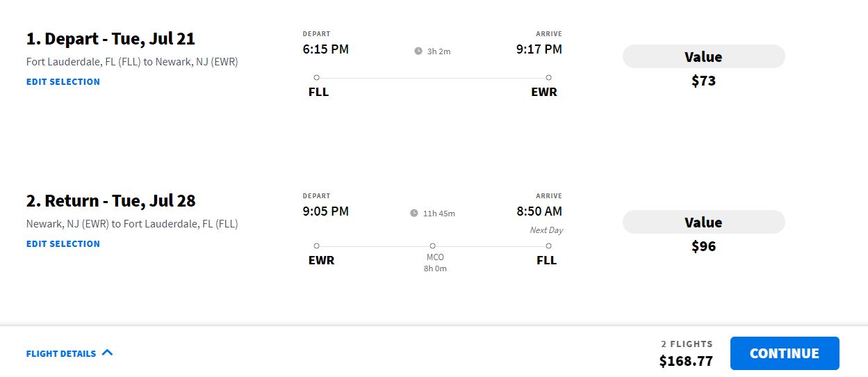Click the clock icon beside 11h 45m

(x=414, y=213)
